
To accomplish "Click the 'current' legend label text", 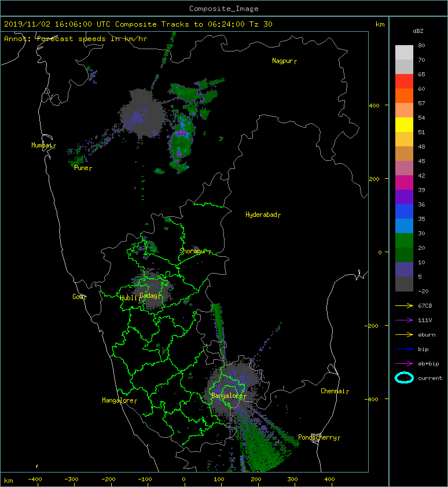I will coord(430,378).
